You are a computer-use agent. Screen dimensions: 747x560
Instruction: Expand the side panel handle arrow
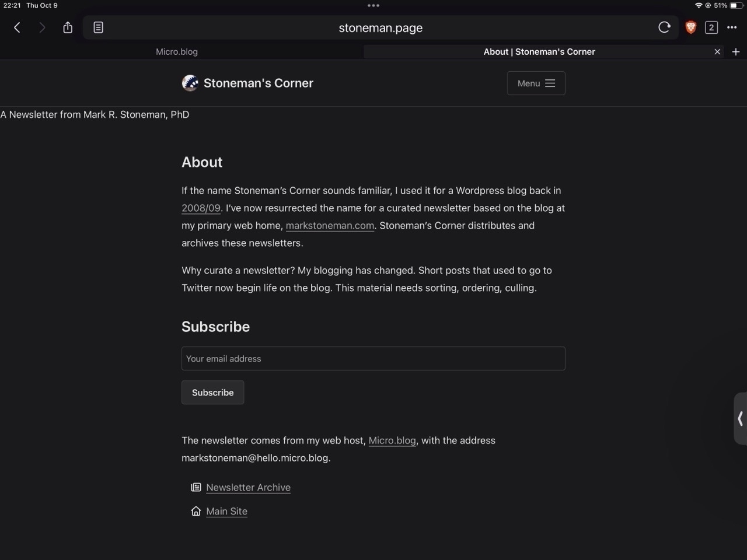coord(740,419)
